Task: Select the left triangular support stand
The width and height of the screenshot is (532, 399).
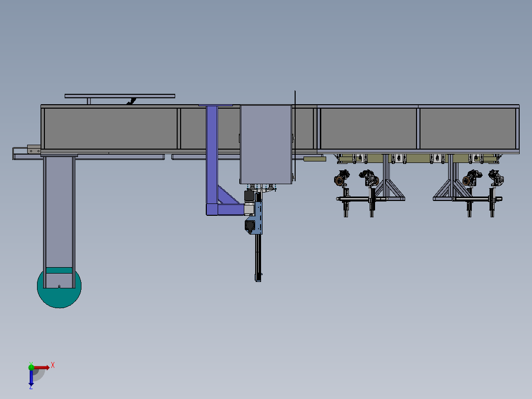Action: pyautogui.click(x=387, y=177)
